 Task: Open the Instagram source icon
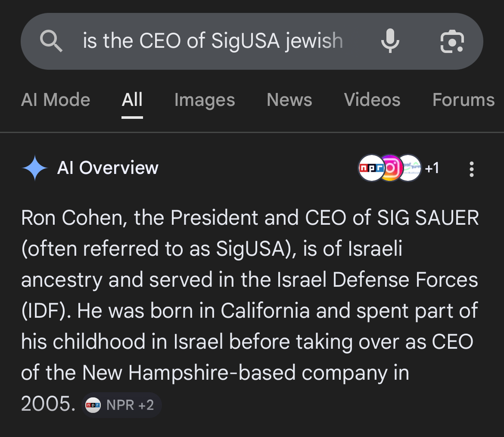(x=389, y=168)
